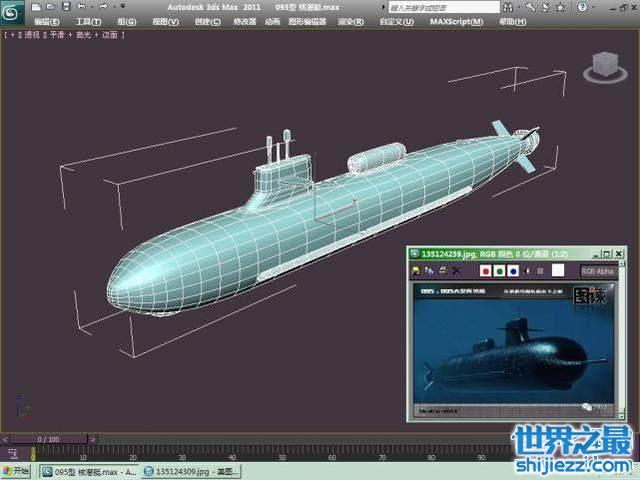The height and width of the screenshot is (480, 640).
Task: Click the white color swatch in the viewer
Action: pos(559,270)
